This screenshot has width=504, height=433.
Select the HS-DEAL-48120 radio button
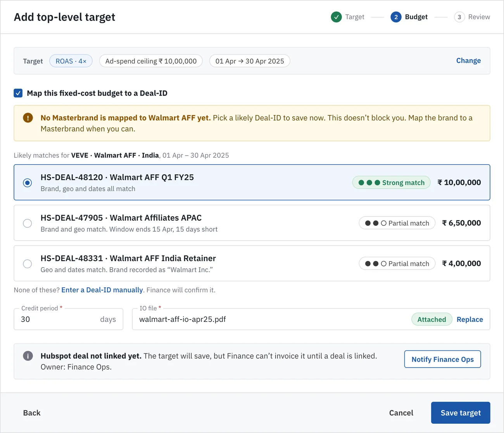point(27,183)
